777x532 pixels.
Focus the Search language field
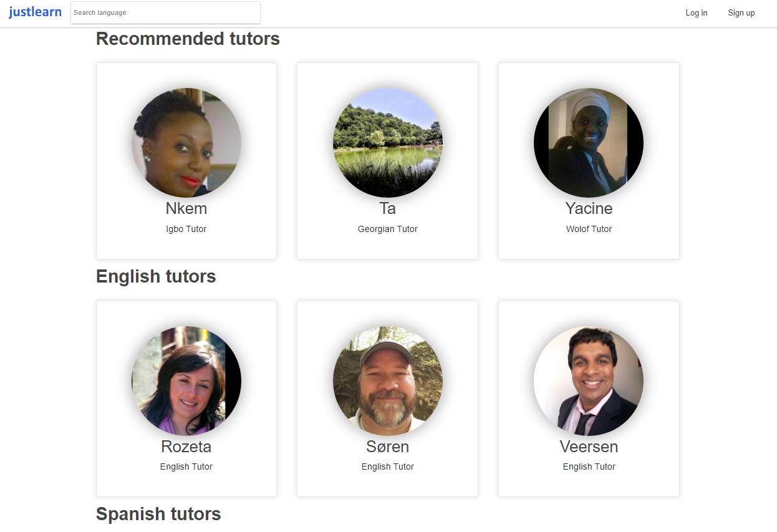point(165,12)
